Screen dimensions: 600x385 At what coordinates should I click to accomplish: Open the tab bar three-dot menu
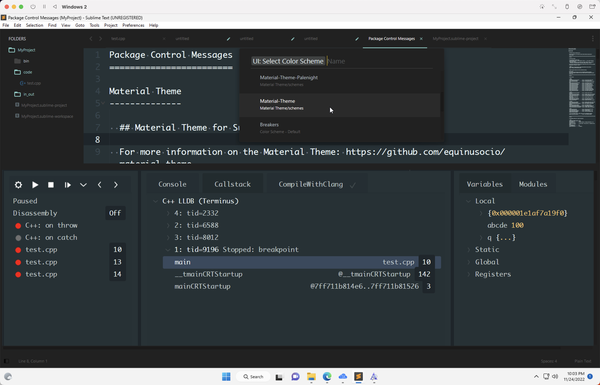click(x=593, y=39)
